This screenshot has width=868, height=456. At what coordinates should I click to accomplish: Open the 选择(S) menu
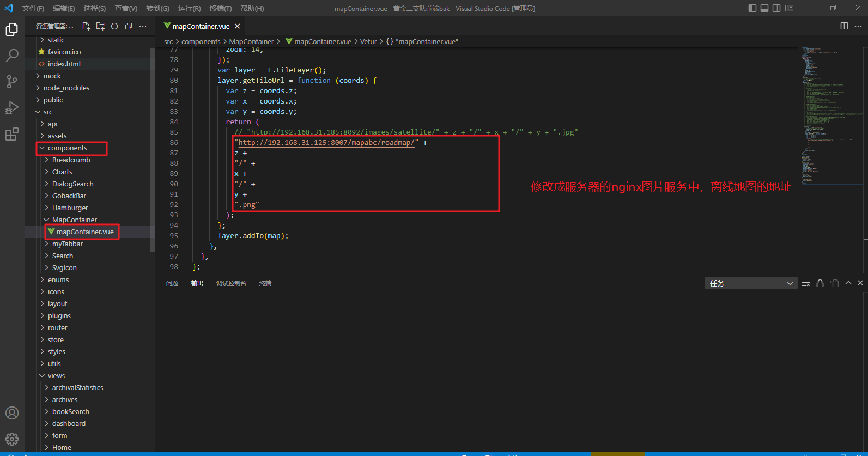pyautogui.click(x=95, y=8)
